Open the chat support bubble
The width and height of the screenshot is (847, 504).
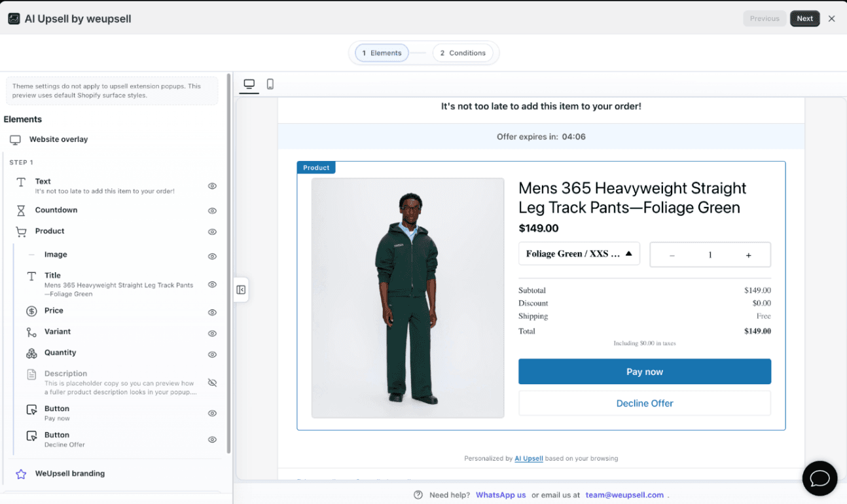coord(820,478)
